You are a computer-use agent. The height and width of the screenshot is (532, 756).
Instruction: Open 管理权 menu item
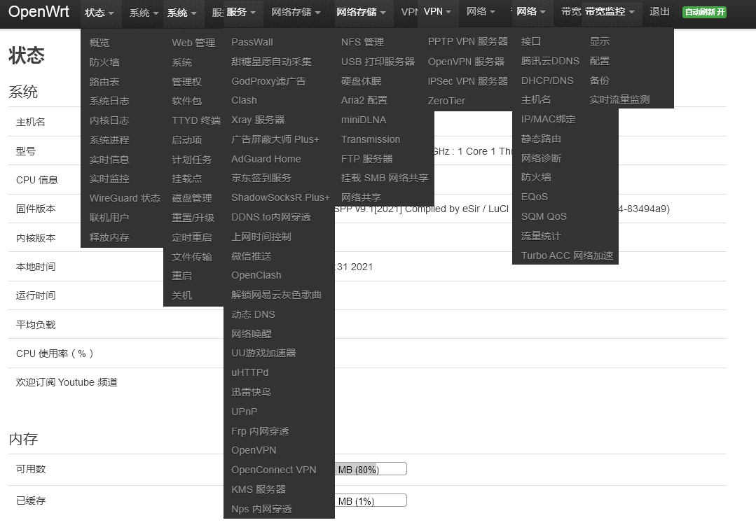click(x=186, y=82)
